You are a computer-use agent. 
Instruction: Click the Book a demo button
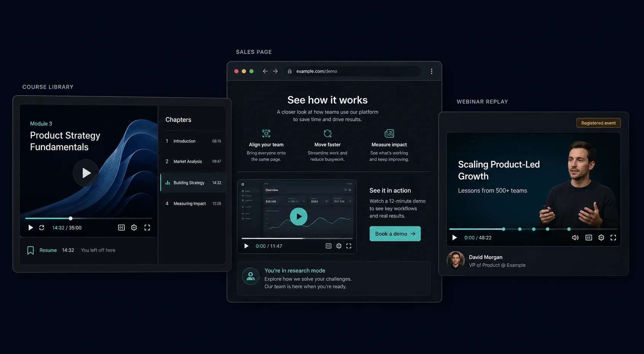pyautogui.click(x=395, y=234)
